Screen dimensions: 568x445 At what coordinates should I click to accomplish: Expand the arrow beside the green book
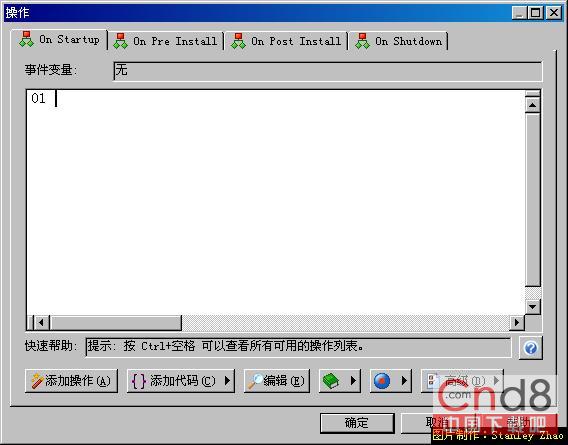tap(353, 381)
